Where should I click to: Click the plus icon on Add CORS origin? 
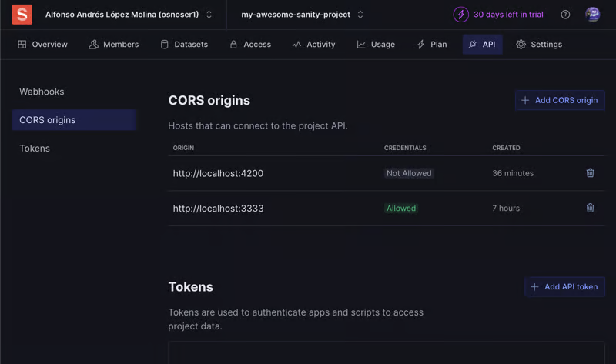click(525, 100)
